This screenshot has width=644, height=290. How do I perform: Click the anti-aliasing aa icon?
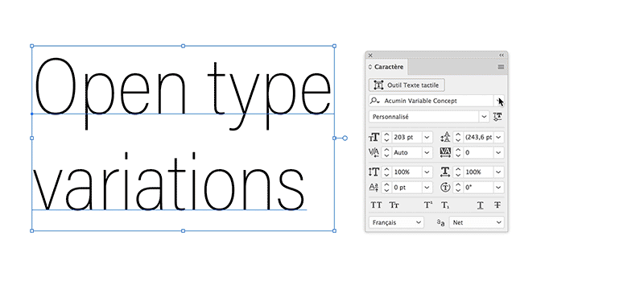point(440,222)
